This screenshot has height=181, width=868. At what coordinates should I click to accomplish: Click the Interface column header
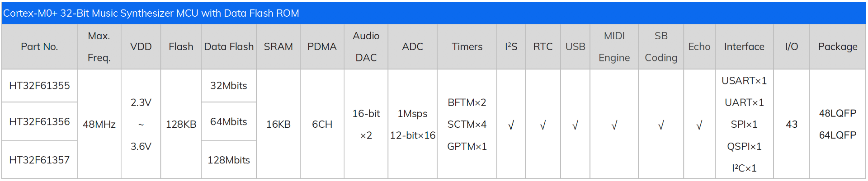click(744, 46)
